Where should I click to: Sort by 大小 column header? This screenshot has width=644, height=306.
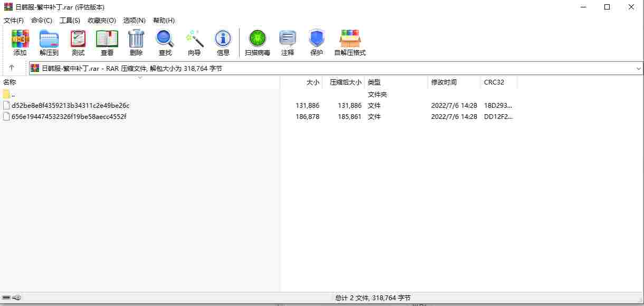(301, 82)
